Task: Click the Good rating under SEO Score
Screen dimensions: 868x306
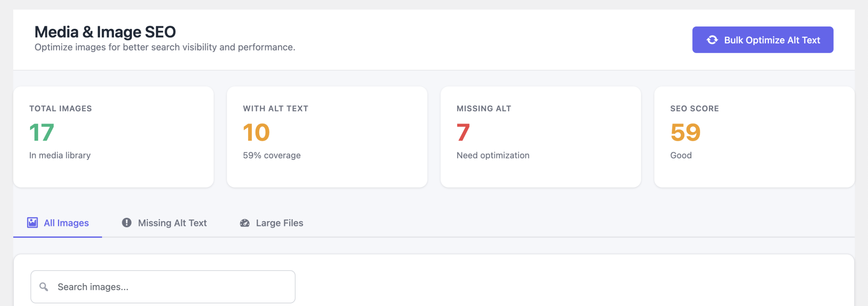Action: 681,155
